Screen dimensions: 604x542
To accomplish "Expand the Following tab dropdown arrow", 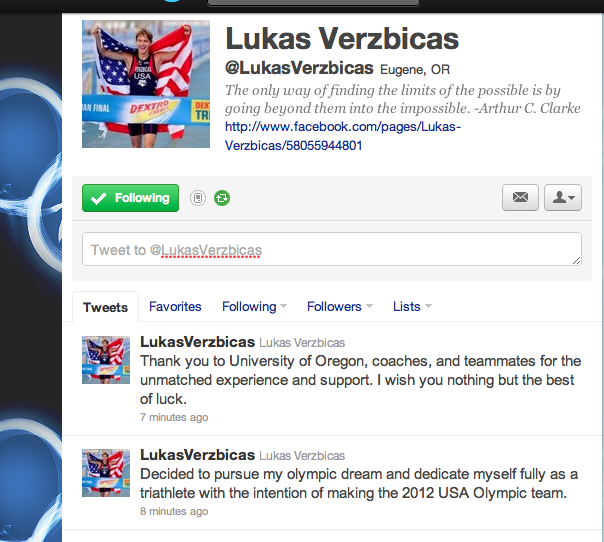I will 284,306.
